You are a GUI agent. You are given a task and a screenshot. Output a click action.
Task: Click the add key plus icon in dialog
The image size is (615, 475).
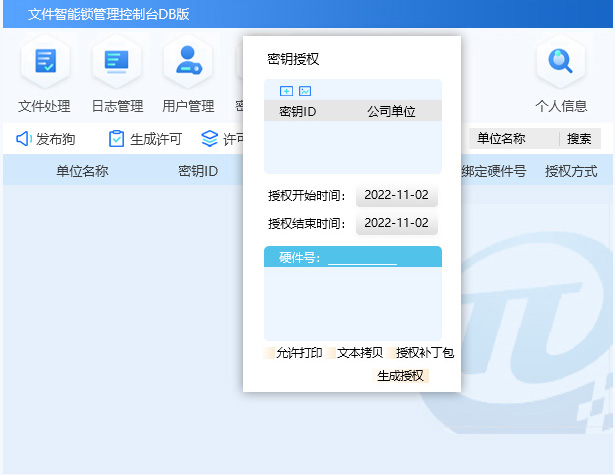tap(286, 91)
